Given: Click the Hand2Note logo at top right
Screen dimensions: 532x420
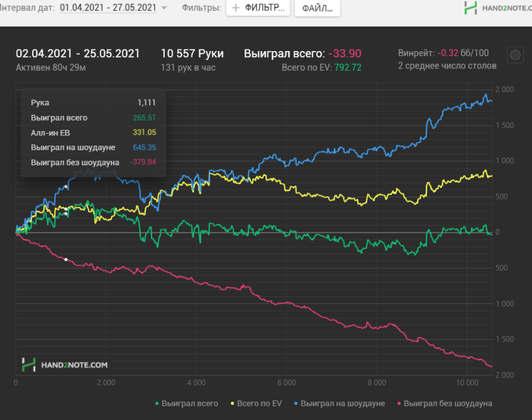Looking at the screenshot, I should pyautogui.click(x=498, y=8).
